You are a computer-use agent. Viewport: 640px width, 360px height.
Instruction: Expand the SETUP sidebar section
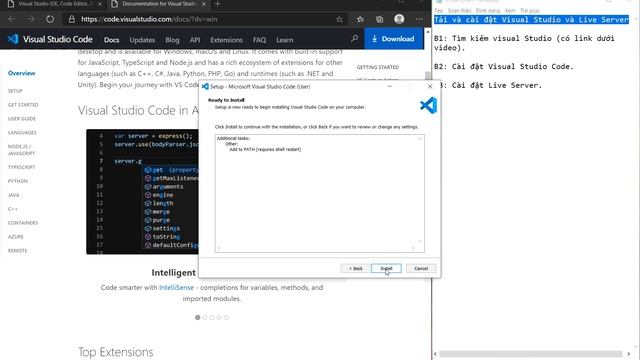[x=15, y=91]
